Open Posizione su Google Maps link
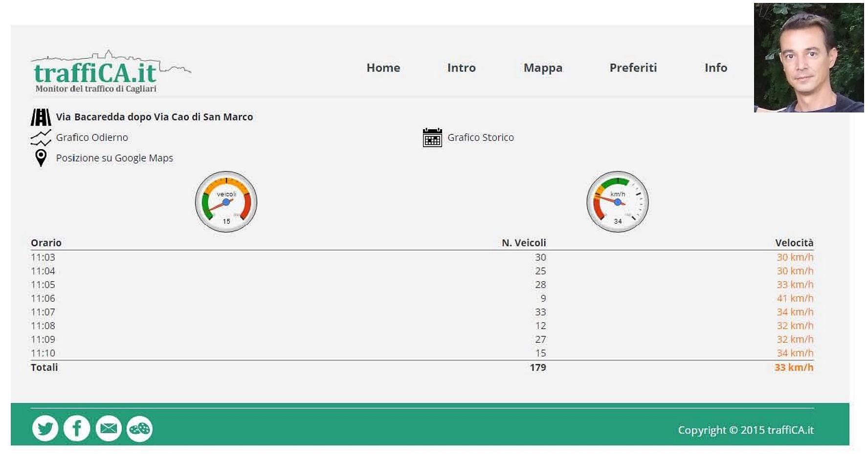Screen dimensions: 868x464 pyautogui.click(x=114, y=158)
